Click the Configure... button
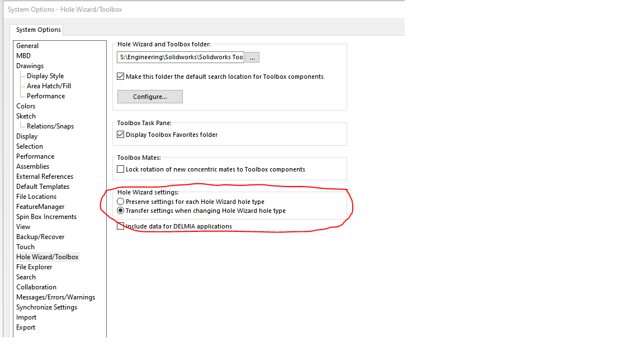The image size is (644, 362). pos(150,97)
